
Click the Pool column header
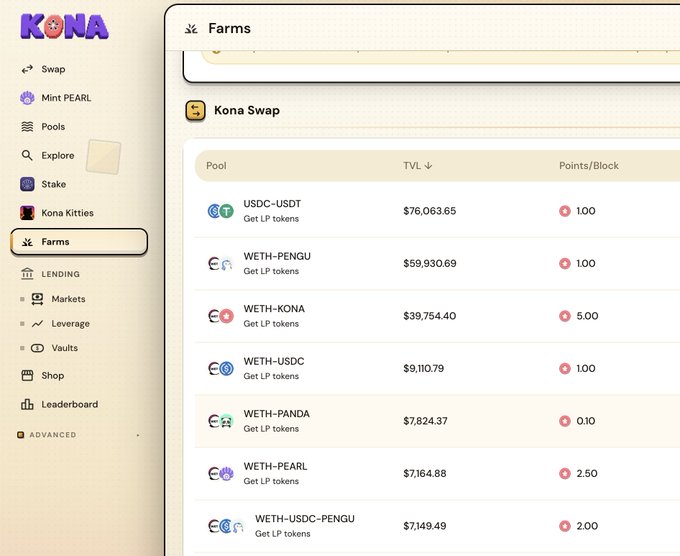click(216, 166)
